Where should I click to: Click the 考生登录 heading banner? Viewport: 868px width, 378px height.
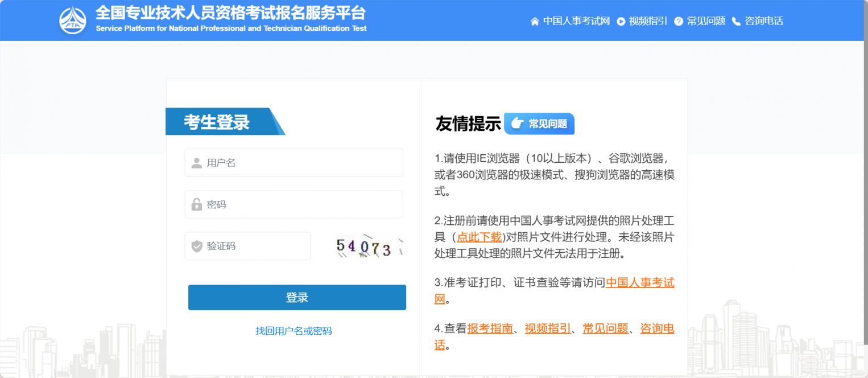(225, 121)
